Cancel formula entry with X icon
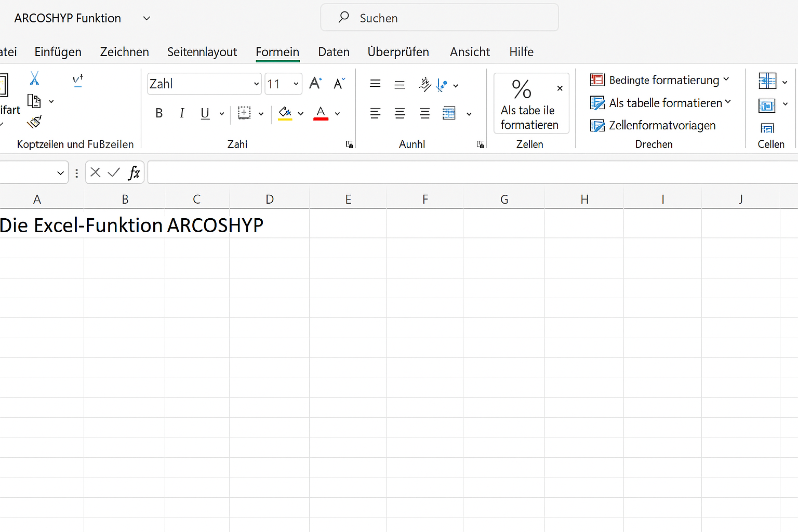798x532 pixels. pos(95,172)
